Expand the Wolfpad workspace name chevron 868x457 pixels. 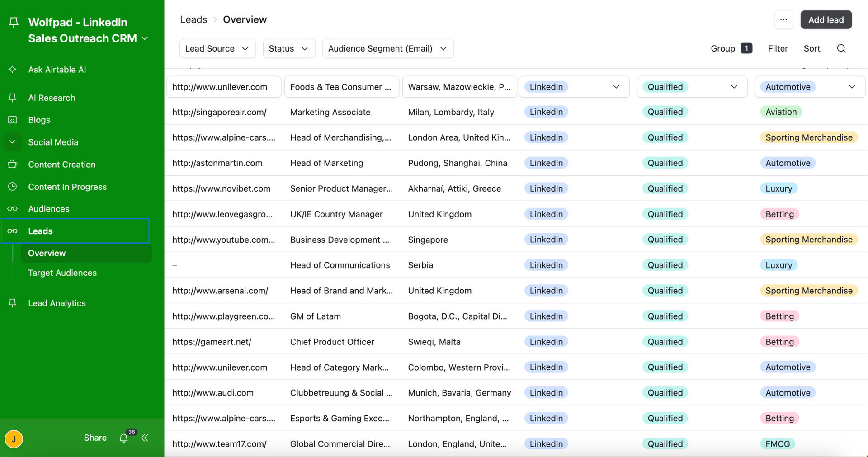pyautogui.click(x=145, y=38)
